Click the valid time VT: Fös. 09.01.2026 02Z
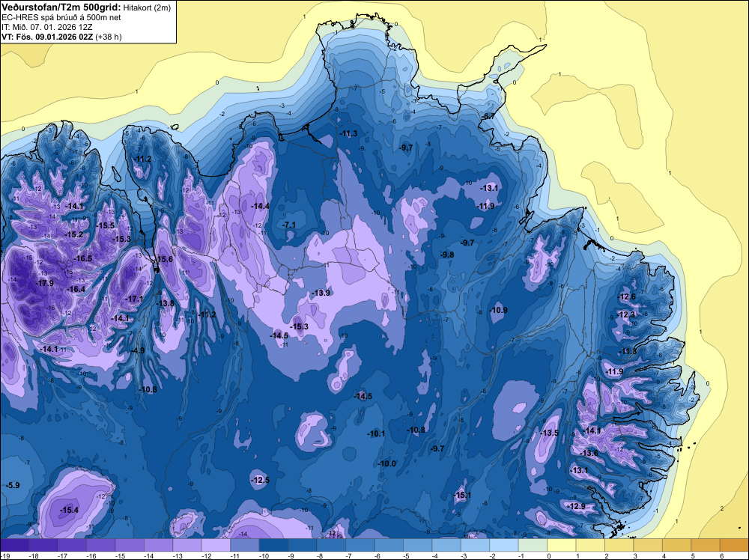749x560 pixels. 47,37
